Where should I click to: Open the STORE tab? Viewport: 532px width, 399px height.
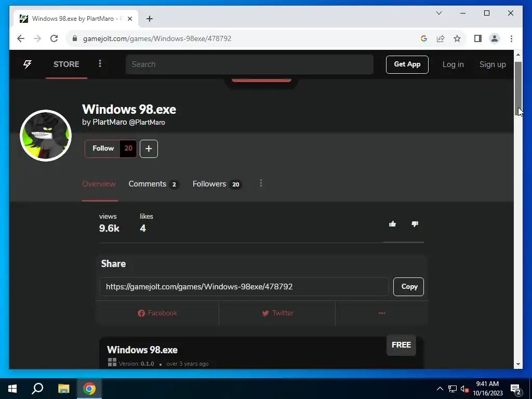66,64
